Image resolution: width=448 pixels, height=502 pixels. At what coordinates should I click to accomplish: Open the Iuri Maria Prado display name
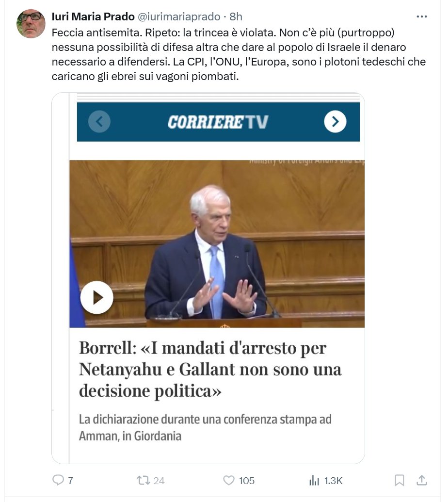93,16
